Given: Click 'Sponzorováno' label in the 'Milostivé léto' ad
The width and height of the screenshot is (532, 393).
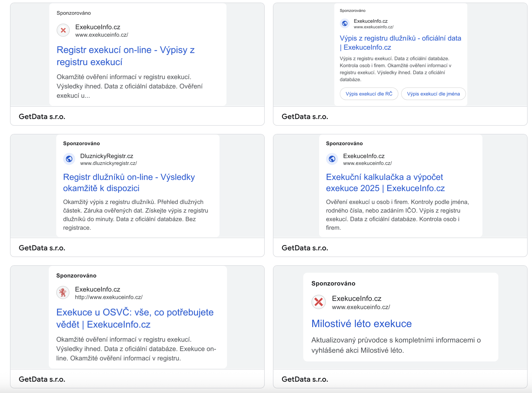Looking at the screenshot, I should pyautogui.click(x=333, y=283).
